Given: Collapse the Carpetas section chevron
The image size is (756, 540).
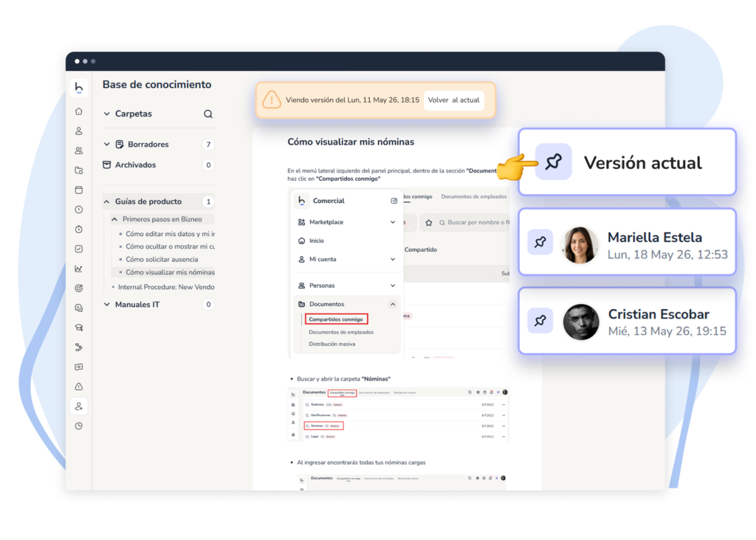Looking at the screenshot, I should pos(107,114).
